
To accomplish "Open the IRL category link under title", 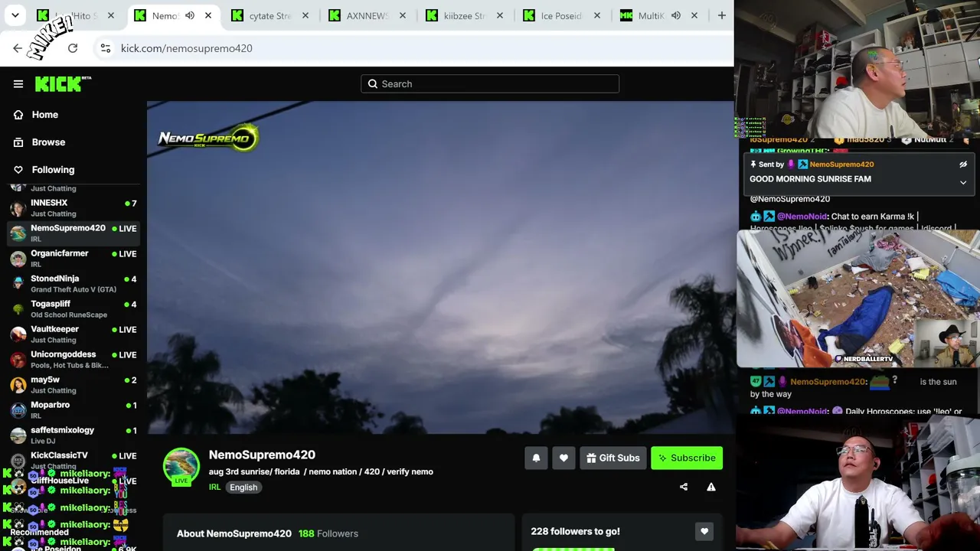I will 214,487.
